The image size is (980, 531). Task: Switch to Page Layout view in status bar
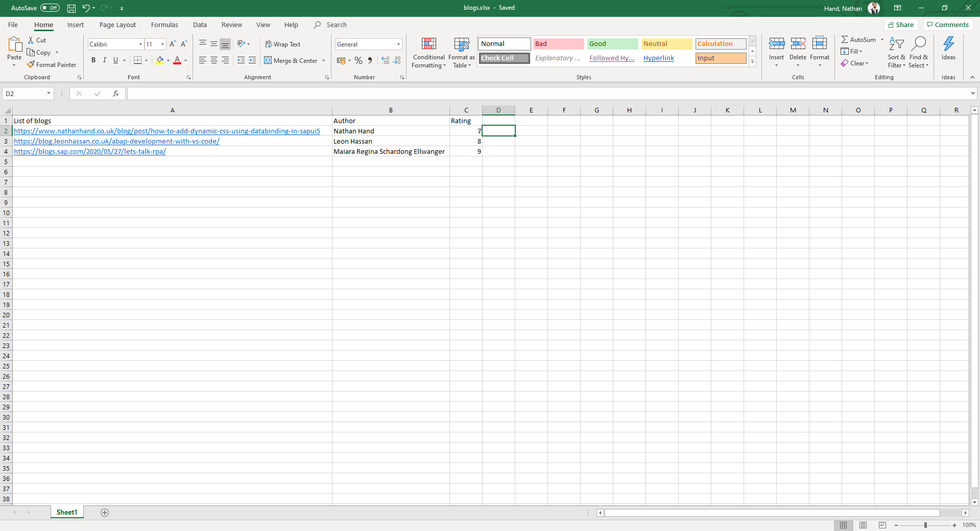tap(863, 525)
